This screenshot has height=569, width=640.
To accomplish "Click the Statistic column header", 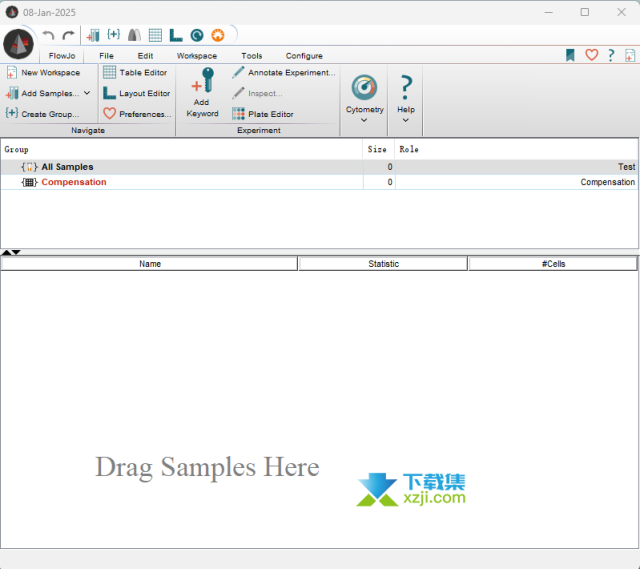I will (x=383, y=264).
